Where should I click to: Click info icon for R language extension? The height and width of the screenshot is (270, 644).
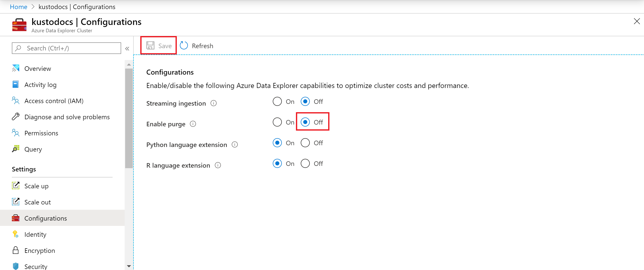tap(218, 165)
